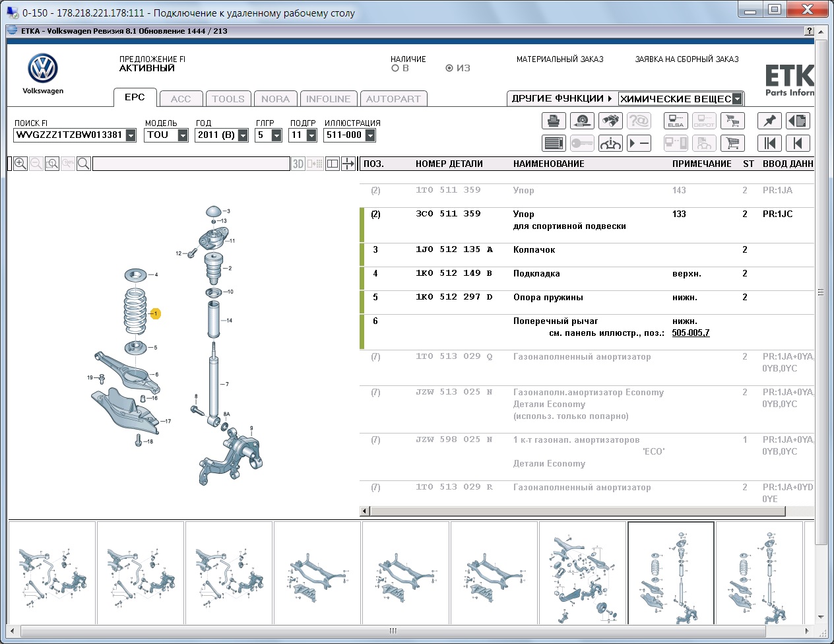Open the ПОДГР dropdown showing 11
834x644 pixels.
click(x=311, y=135)
